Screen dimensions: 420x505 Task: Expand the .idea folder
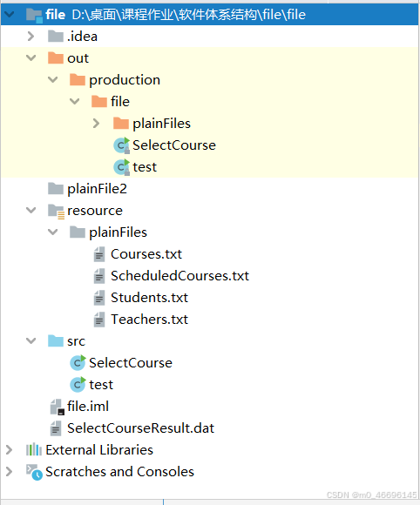click(x=31, y=36)
